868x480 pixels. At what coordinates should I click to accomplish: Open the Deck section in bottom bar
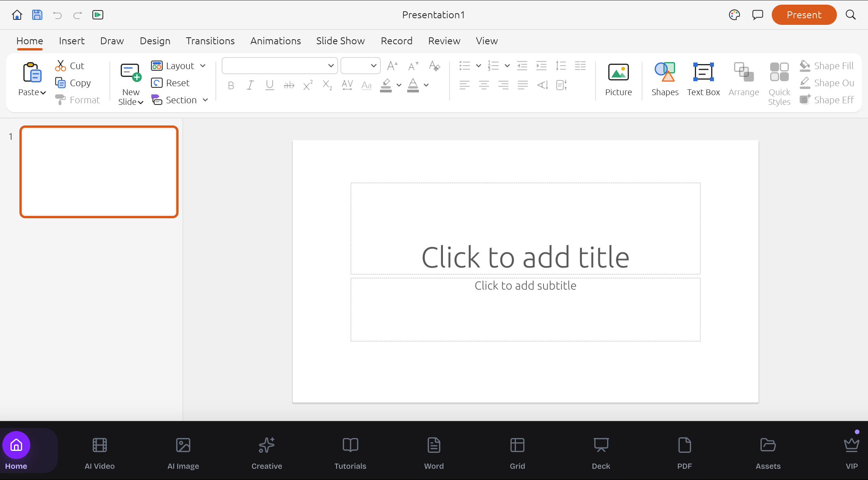click(601, 453)
